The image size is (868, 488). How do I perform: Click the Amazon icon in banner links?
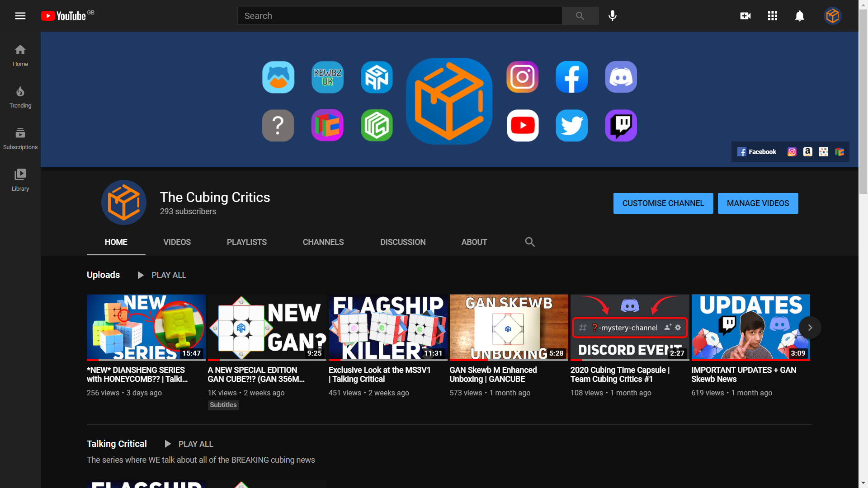[x=808, y=152]
